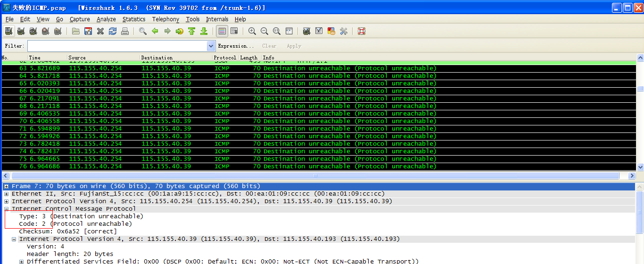Select the Code: 2 (Protocol unreachable) line

tap(75, 224)
